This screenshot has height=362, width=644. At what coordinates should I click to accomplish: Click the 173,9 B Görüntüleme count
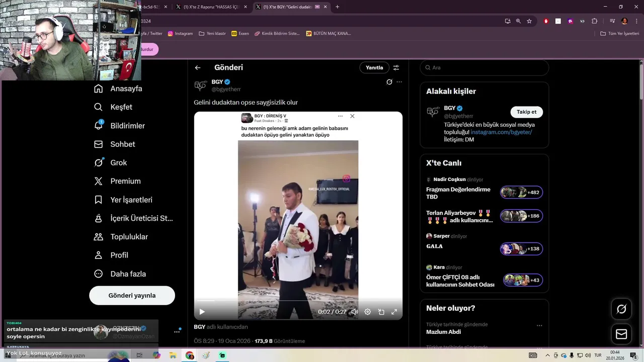(x=280, y=341)
